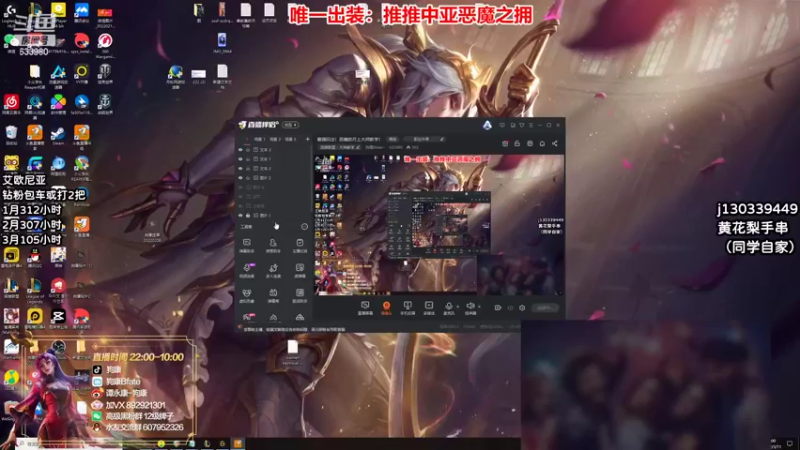Viewport: 800px width, 450px height.
Task: Click the 修改 button beside the stream title
Action: [x=393, y=139]
